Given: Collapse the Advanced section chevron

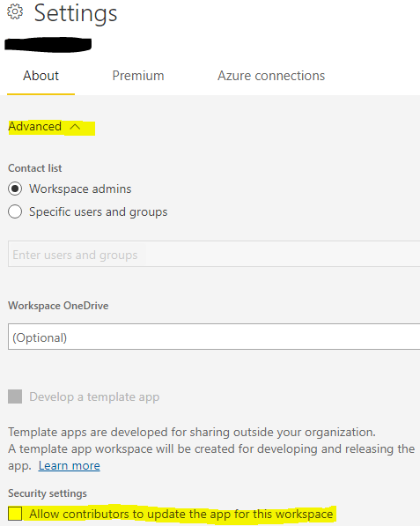Looking at the screenshot, I should [76, 127].
